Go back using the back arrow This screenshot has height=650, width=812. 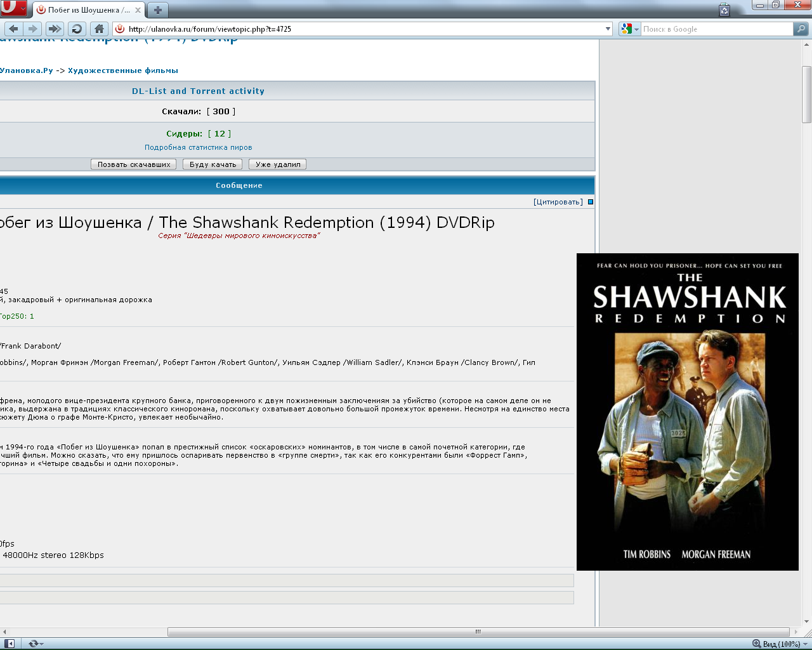tap(14, 29)
